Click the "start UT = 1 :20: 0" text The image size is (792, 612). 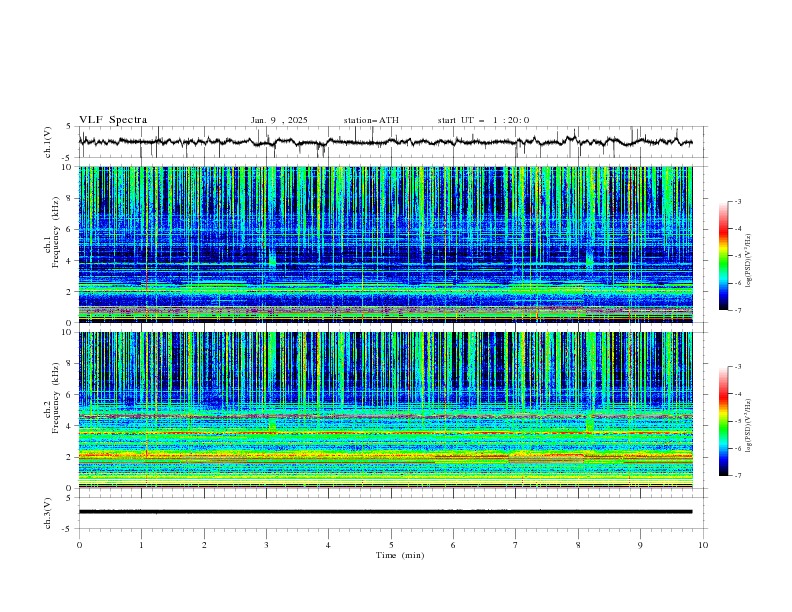coord(483,120)
